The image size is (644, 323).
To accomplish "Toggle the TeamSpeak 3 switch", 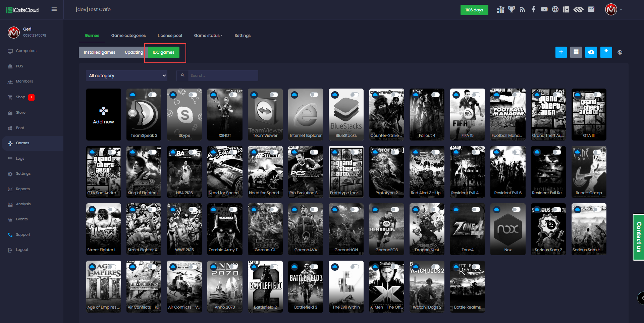I will (153, 95).
